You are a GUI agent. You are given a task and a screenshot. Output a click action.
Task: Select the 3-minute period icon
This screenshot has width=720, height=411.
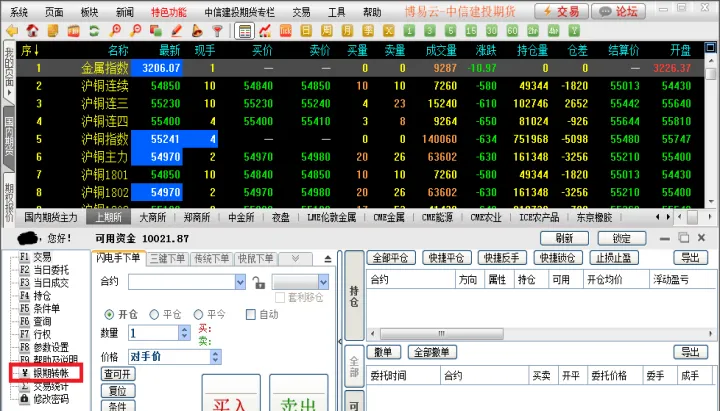click(430, 31)
